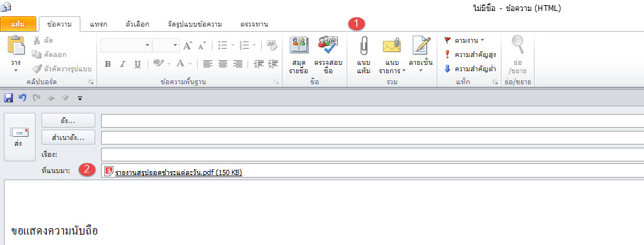The image size is (644, 245).
Task: Toggle Italic text formatting
Action: (122, 64)
